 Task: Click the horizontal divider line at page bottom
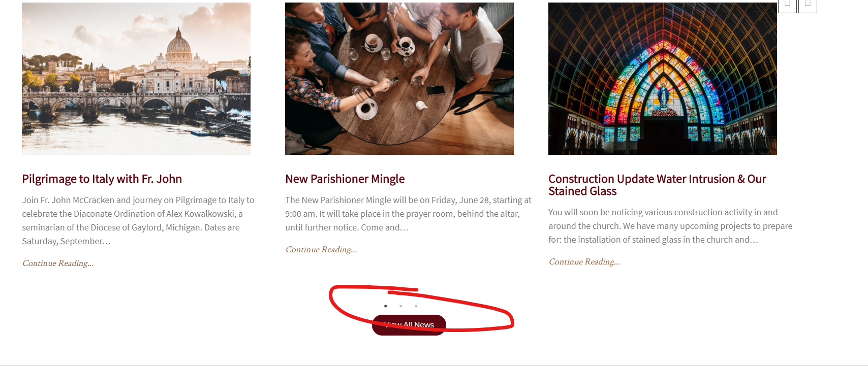tap(434, 365)
